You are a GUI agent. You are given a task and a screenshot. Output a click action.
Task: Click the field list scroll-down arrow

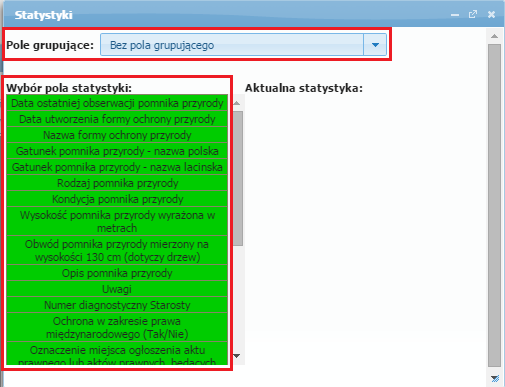tap(237, 356)
